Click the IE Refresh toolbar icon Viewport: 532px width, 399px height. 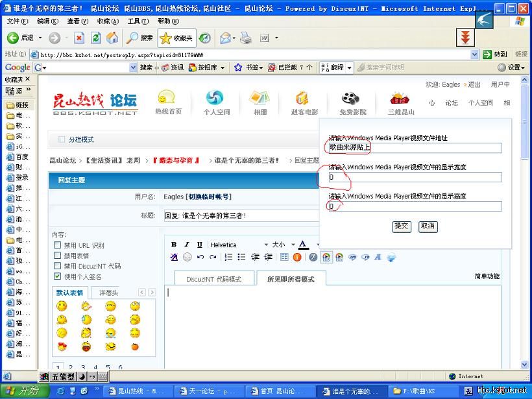point(95,38)
